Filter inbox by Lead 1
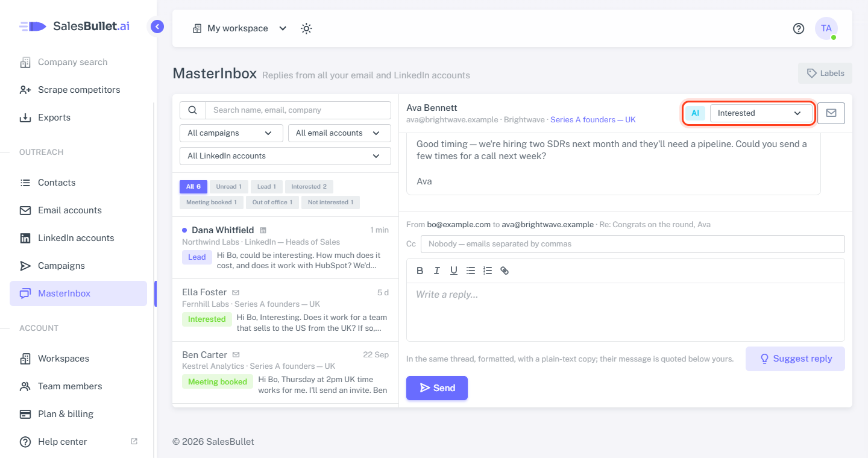The image size is (868, 458). [266, 187]
